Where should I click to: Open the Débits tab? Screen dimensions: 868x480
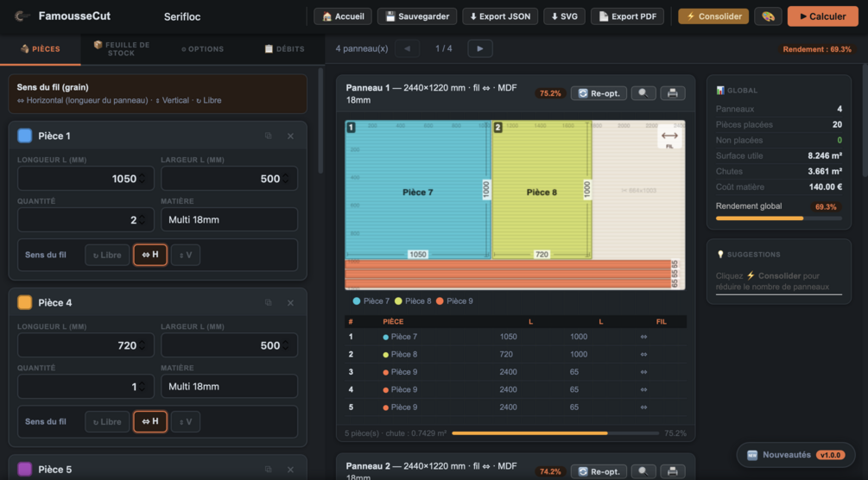(284, 48)
